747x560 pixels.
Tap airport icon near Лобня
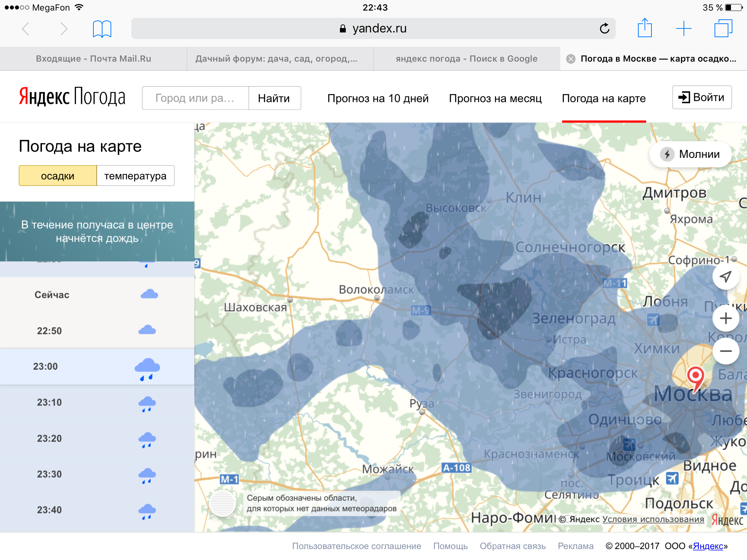pos(653,320)
